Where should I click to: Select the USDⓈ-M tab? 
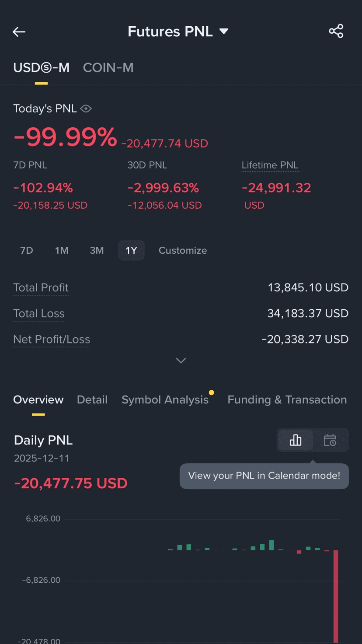coord(41,67)
